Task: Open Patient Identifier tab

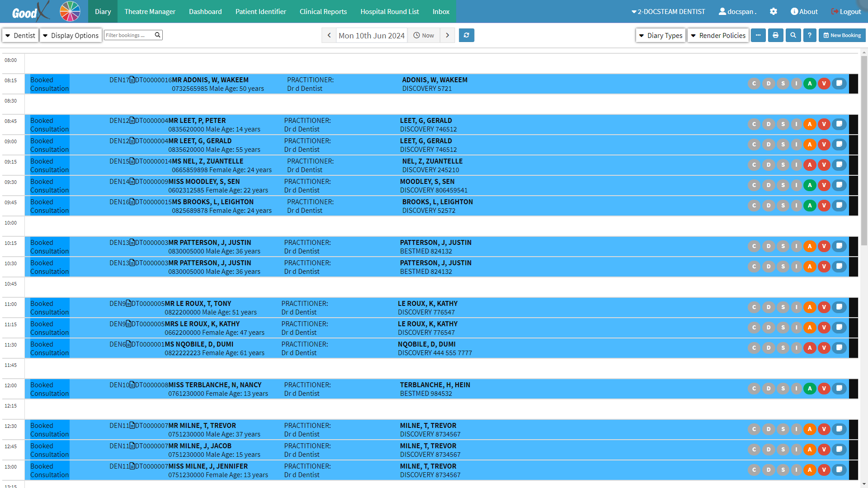Action: tap(261, 11)
